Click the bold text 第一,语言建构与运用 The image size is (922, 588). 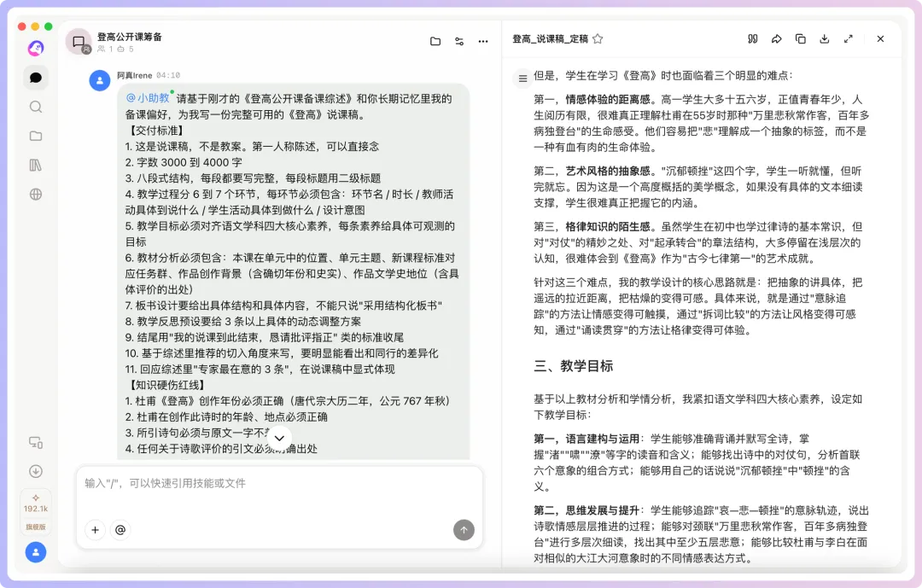[x=586, y=439]
